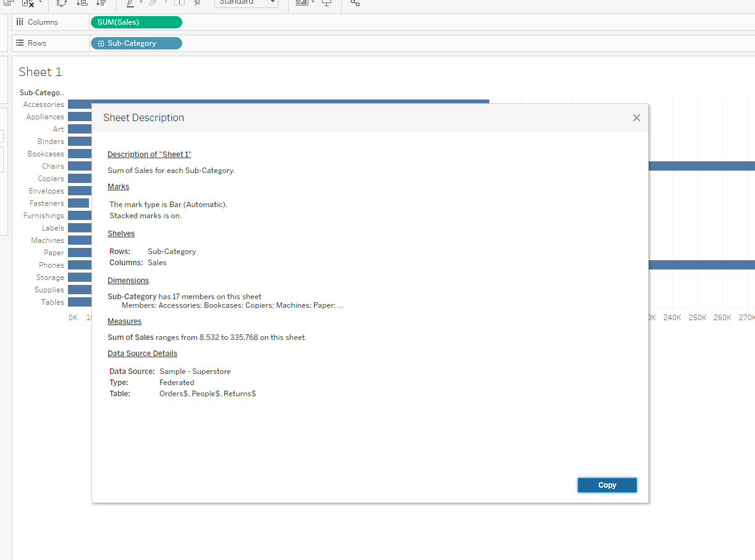
Task: Swap rows and columns icon
Action: 62,2
